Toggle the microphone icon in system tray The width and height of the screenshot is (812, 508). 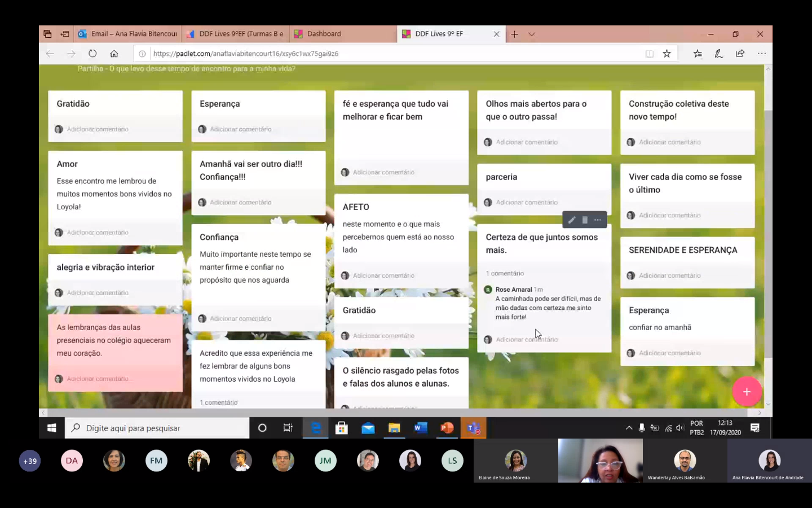point(642,428)
